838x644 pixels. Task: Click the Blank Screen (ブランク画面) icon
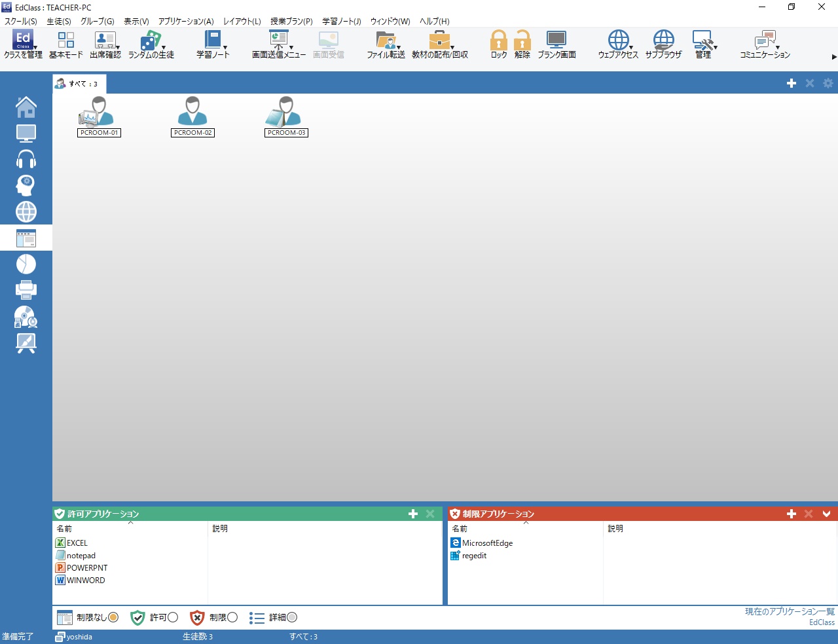(556, 45)
